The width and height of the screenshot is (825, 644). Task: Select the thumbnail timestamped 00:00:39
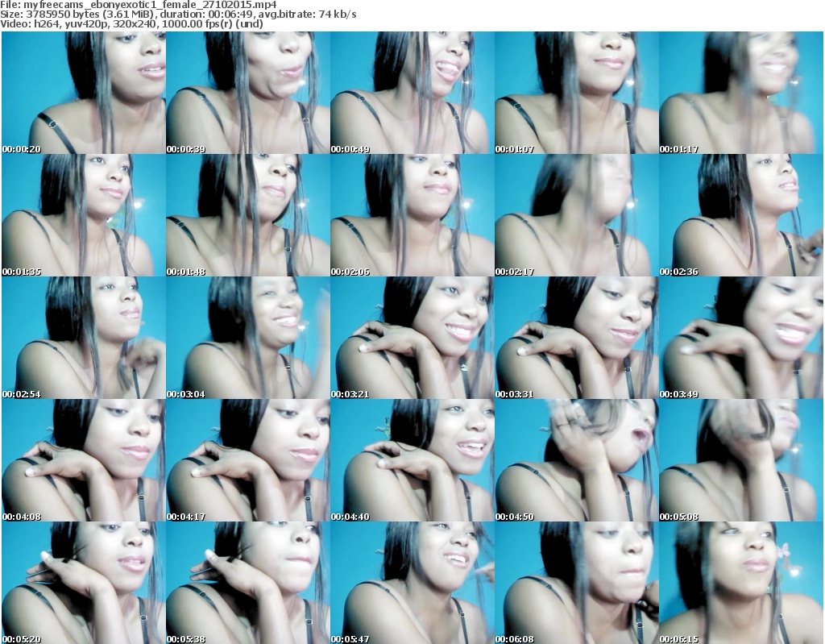click(248, 93)
